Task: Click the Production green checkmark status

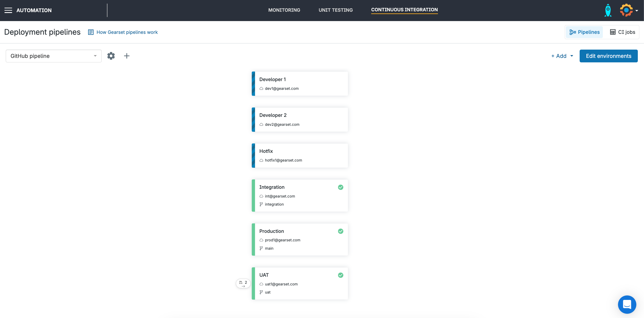Action: coord(341,231)
